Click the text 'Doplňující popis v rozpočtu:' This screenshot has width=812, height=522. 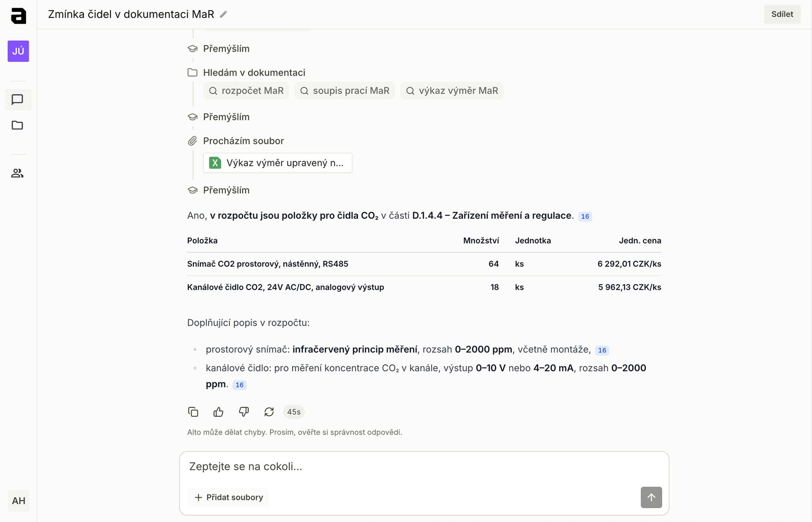tap(248, 323)
